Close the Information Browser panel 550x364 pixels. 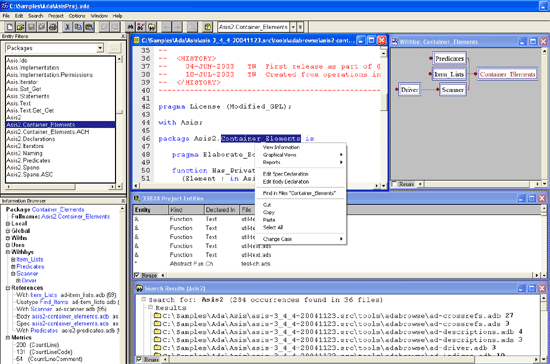123,201
